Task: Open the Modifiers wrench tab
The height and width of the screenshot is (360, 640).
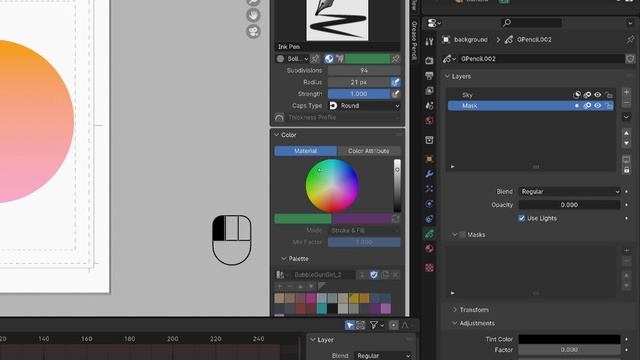Action: (429, 174)
